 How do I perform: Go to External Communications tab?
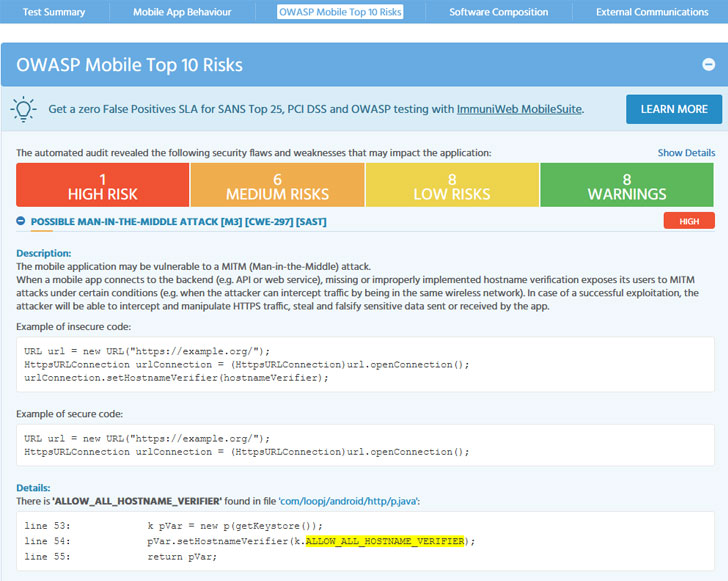651,12
